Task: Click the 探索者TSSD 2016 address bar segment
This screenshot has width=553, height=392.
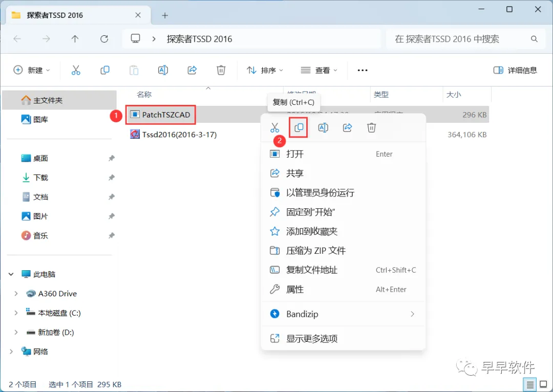Action: [199, 39]
